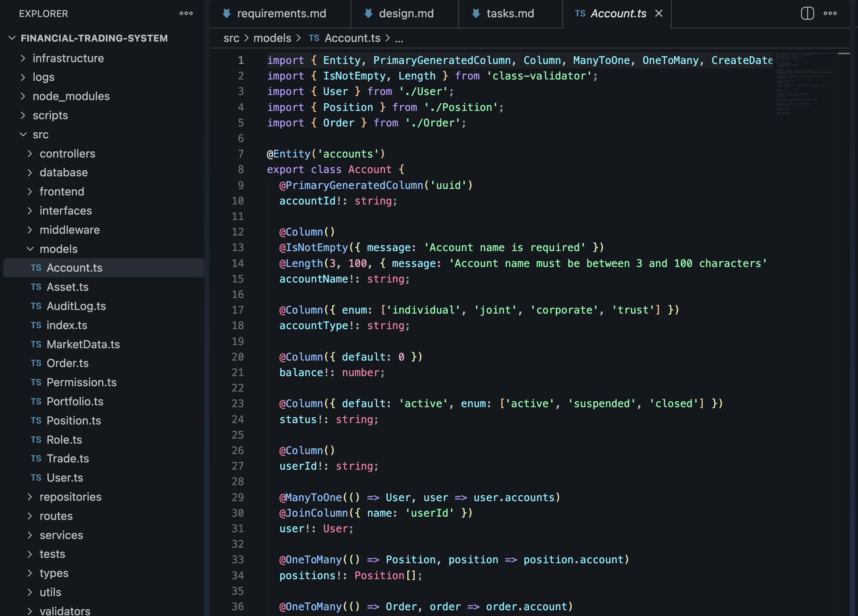
Task: Click the TS file icon beside MarketData.ts
Action: (36, 344)
